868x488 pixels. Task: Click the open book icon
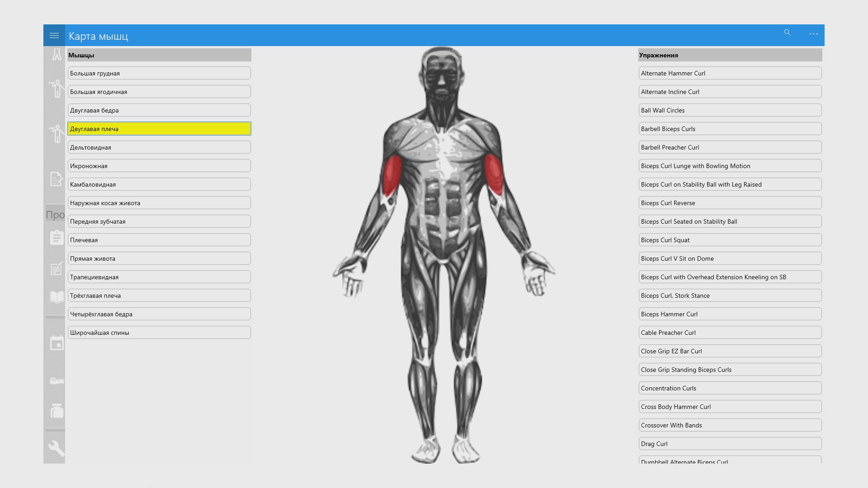[57, 297]
